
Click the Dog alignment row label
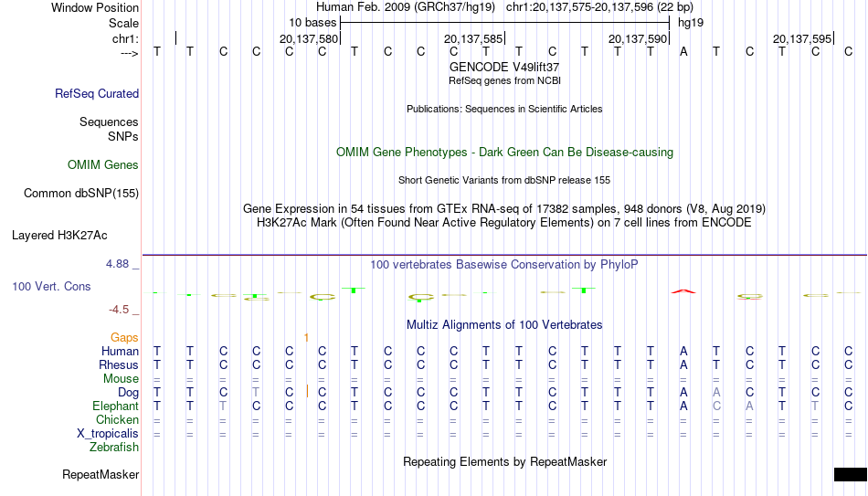pos(128,393)
